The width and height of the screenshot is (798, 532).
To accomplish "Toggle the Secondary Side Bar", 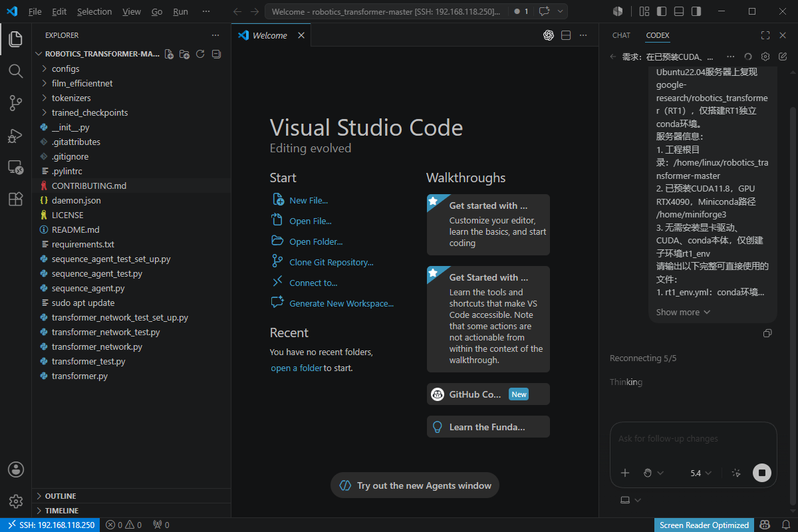I will [x=696, y=11].
